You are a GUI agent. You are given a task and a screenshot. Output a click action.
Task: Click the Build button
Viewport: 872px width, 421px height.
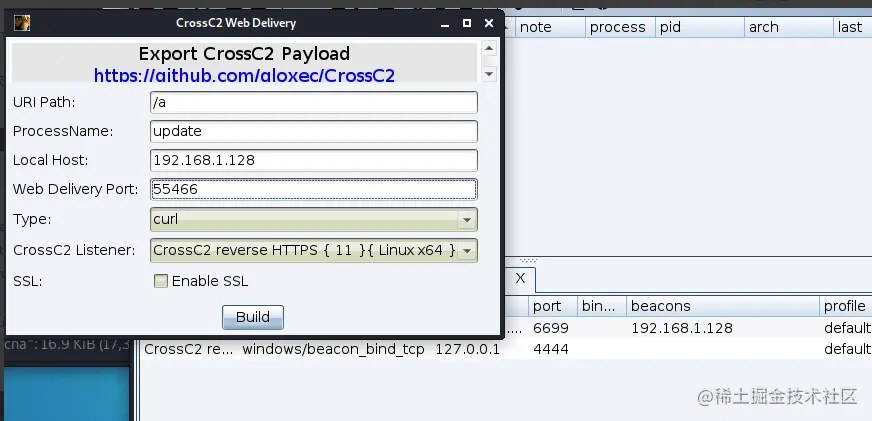[253, 317]
